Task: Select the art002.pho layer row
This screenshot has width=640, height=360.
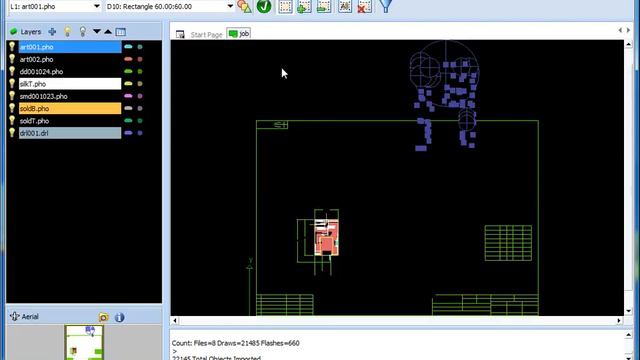Action: point(70,59)
